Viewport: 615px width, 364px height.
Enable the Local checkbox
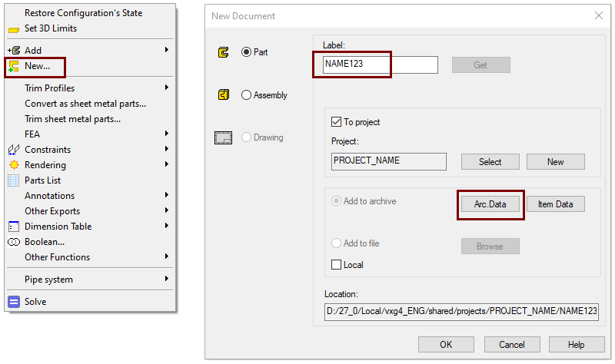pyautogui.click(x=336, y=265)
